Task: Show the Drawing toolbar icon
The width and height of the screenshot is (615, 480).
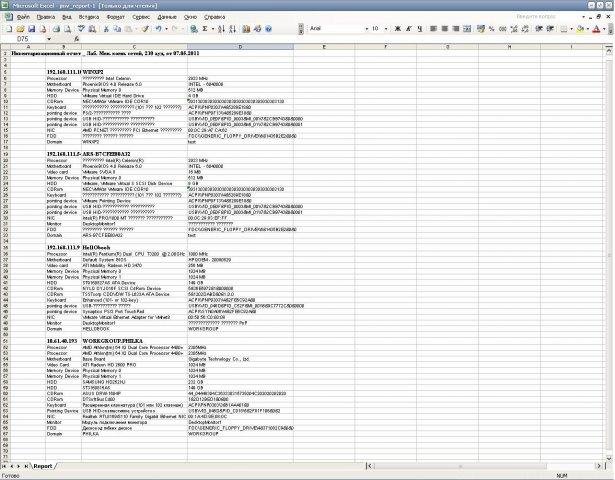Action: point(257,29)
